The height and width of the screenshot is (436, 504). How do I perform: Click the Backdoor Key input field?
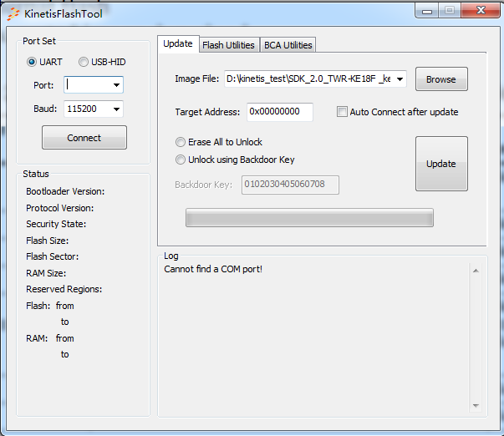290,185
